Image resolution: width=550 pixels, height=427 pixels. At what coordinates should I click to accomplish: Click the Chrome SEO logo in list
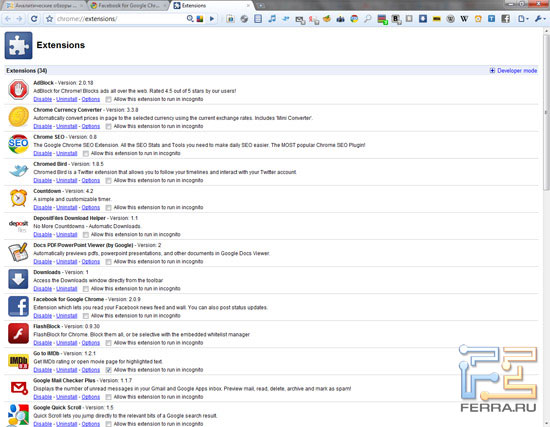click(18, 144)
